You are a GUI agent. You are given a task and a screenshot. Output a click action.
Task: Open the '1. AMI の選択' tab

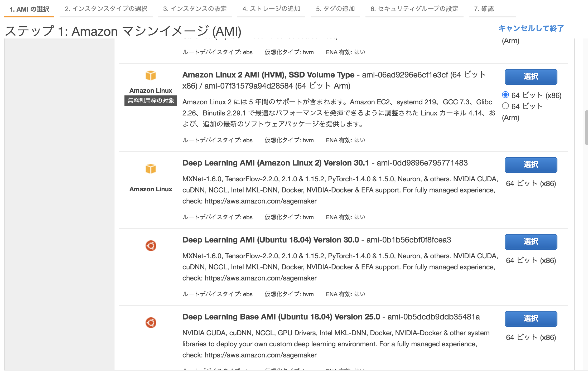[29, 9]
